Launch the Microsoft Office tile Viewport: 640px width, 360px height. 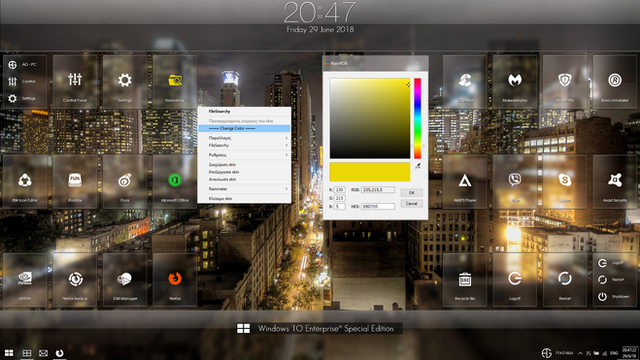click(x=175, y=182)
